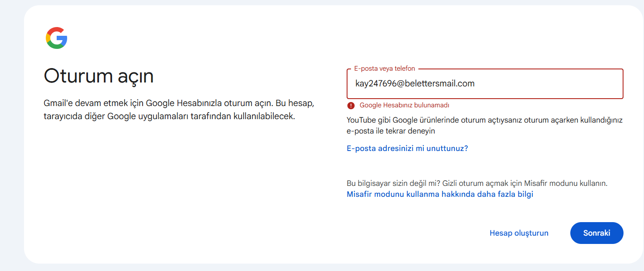Click the Google logo
The width and height of the screenshot is (644, 271).
(x=56, y=38)
